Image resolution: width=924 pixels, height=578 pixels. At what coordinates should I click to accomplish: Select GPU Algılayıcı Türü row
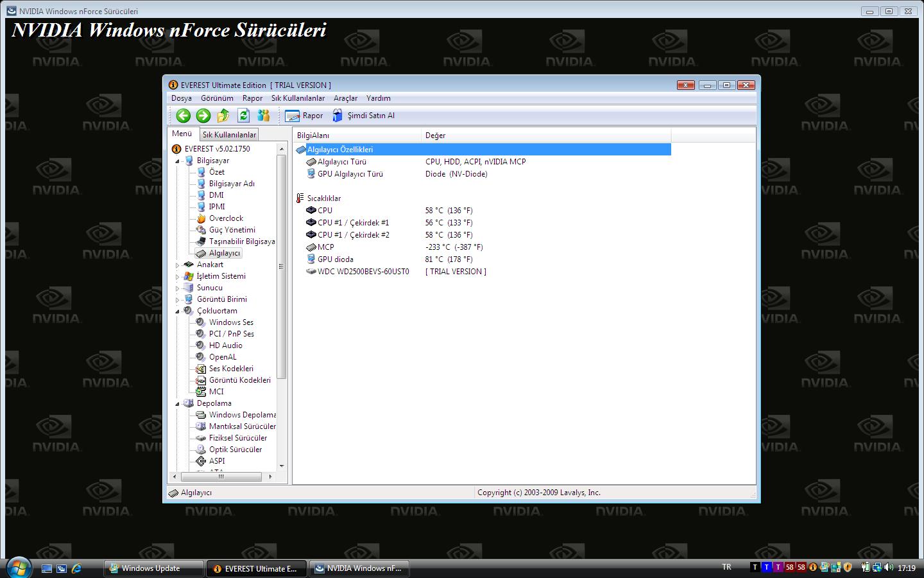click(x=483, y=174)
